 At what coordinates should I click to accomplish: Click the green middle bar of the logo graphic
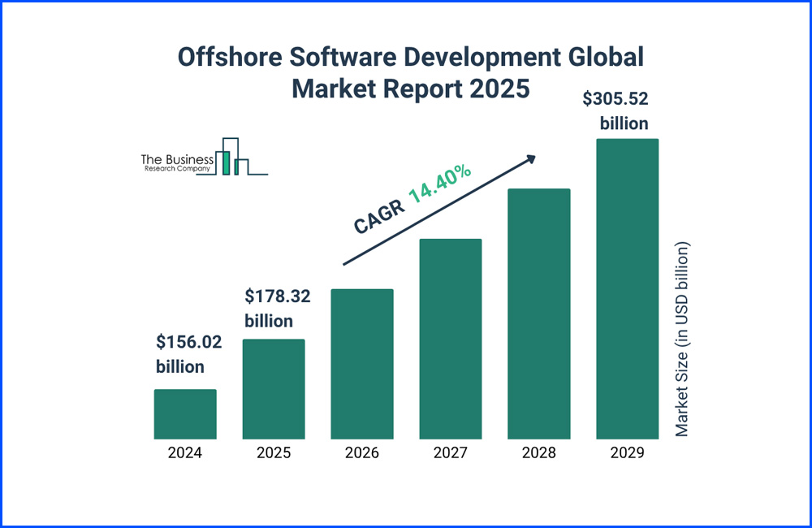pos(227,163)
